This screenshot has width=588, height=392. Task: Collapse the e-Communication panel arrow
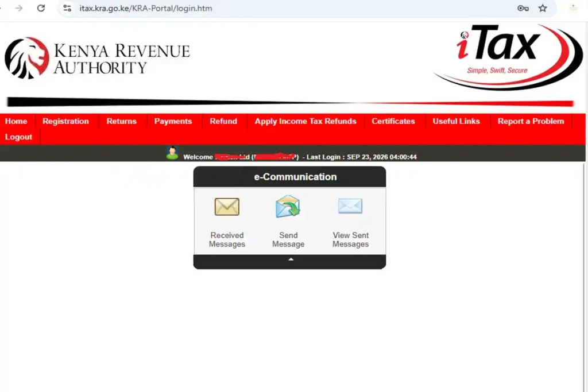pyautogui.click(x=291, y=259)
